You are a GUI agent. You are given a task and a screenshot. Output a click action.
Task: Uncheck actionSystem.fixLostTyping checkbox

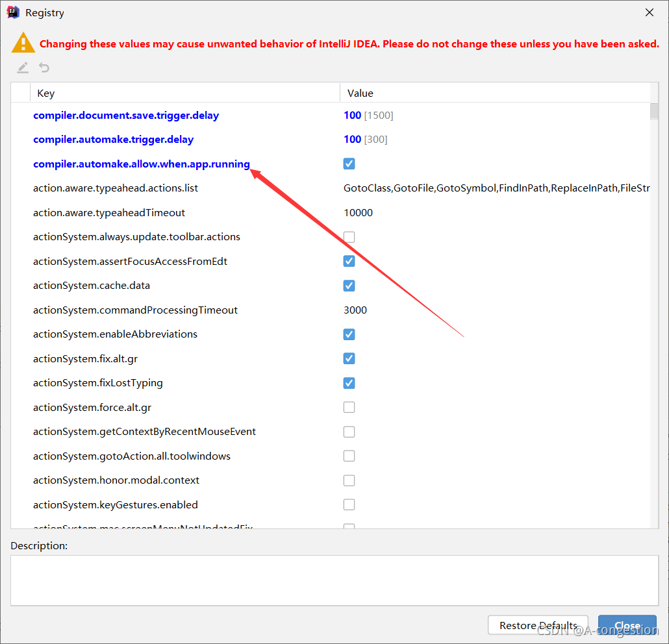coord(349,383)
